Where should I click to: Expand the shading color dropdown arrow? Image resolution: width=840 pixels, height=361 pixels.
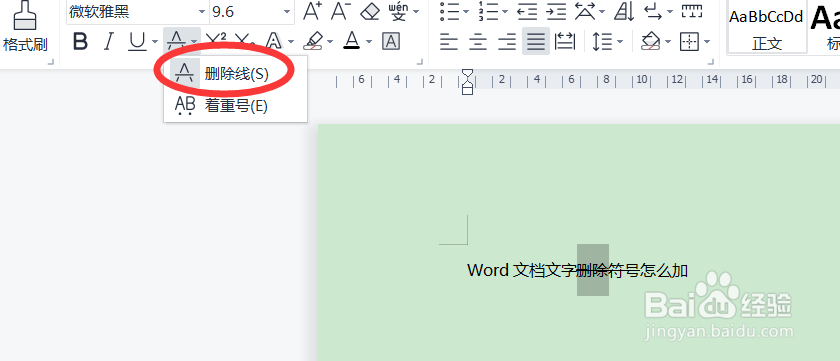click(668, 41)
